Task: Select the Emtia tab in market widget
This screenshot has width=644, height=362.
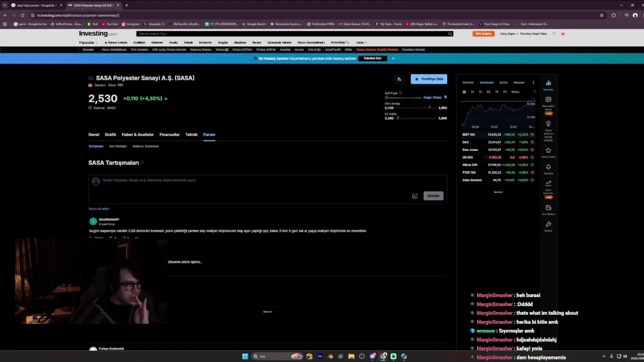Action: [x=503, y=82]
